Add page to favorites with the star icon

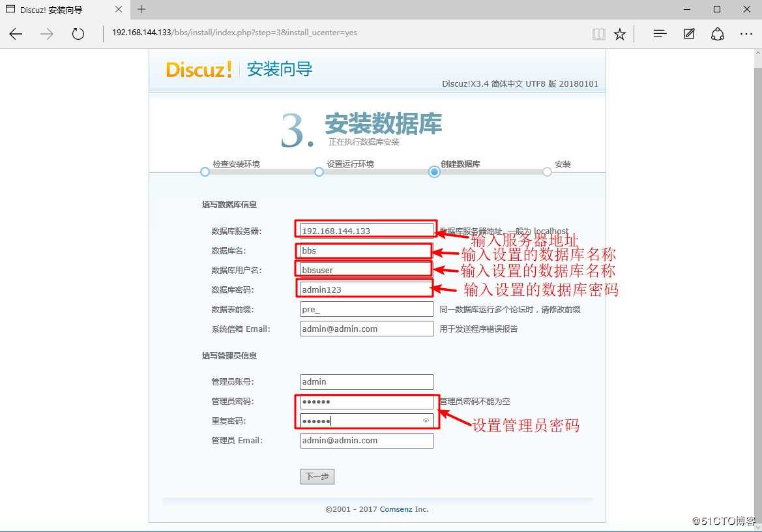pyautogui.click(x=620, y=33)
